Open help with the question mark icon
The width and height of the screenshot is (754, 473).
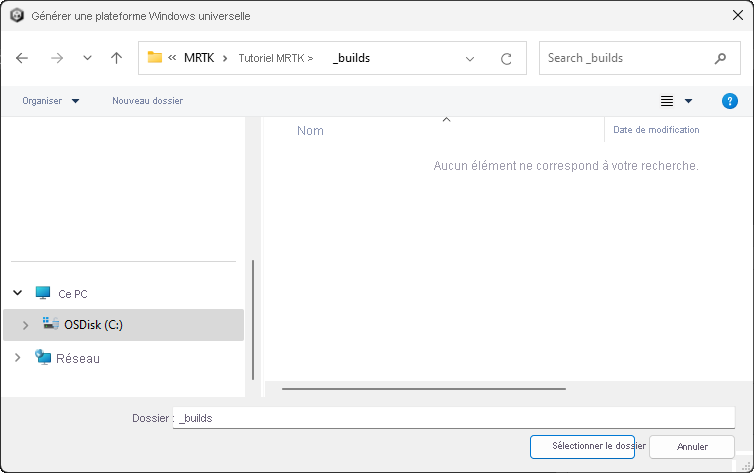[729, 101]
